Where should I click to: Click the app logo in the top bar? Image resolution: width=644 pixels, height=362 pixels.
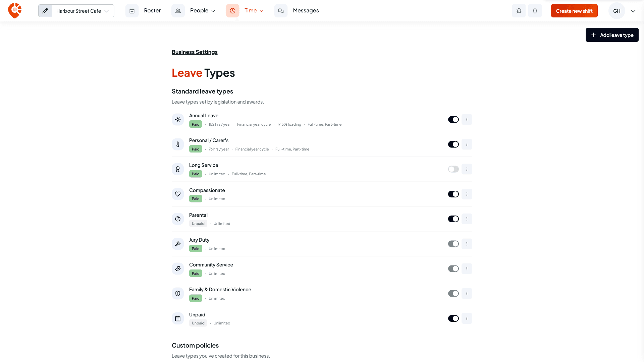tap(15, 11)
